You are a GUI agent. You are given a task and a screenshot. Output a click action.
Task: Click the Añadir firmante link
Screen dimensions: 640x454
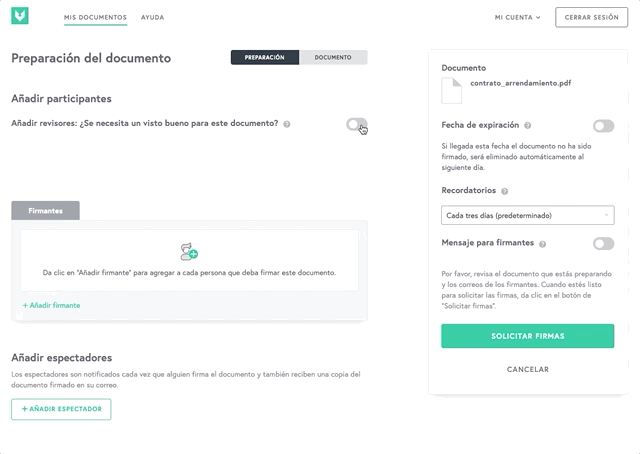click(x=51, y=305)
